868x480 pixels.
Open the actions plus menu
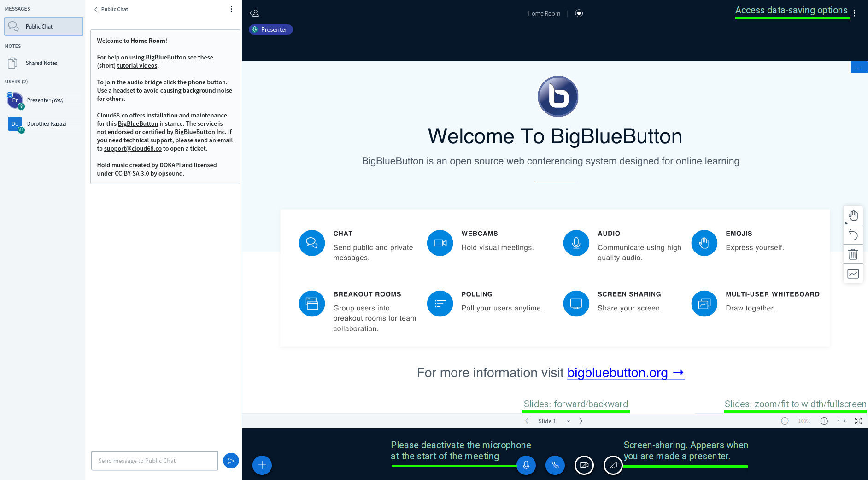(262, 465)
